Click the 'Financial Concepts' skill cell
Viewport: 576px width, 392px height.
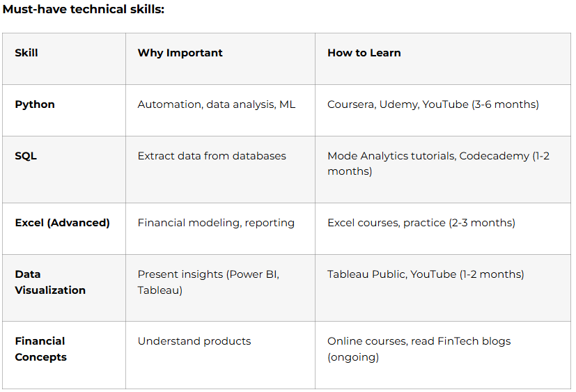click(41, 349)
